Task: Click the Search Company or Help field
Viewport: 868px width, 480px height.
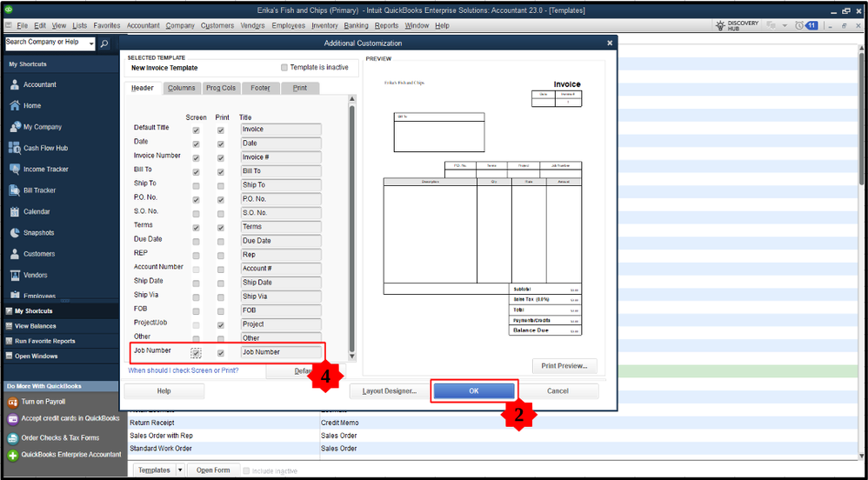Action: 46,43
